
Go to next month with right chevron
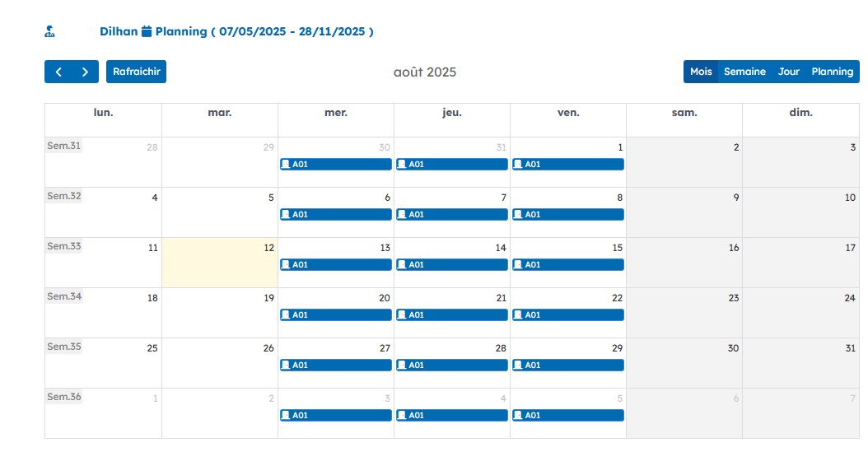click(85, 72)
